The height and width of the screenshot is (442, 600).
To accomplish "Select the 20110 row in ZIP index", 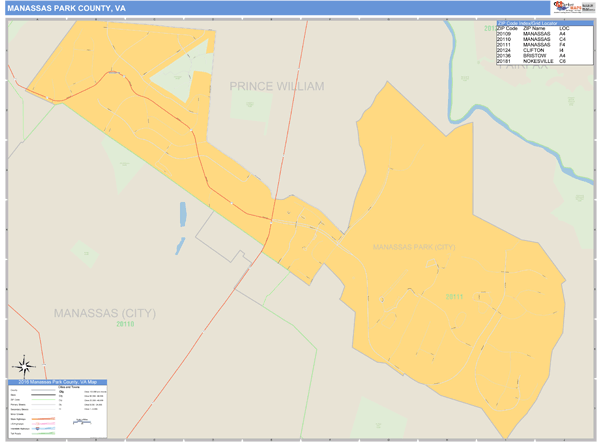I will click(545, 39).
